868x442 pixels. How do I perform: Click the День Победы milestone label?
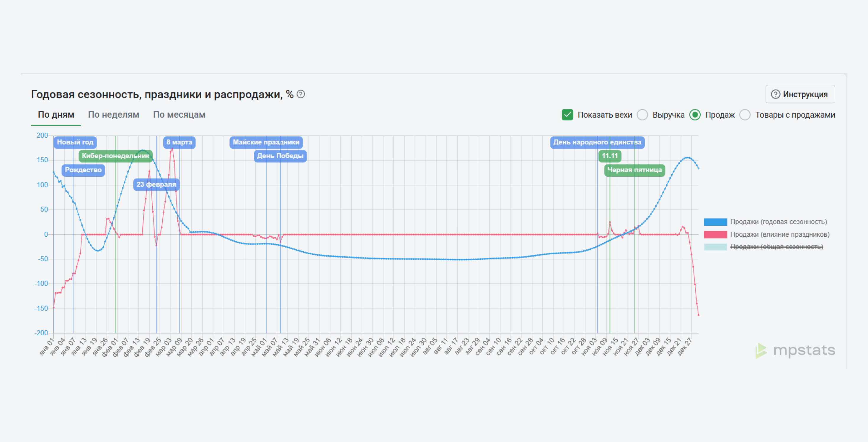[x=280, y=156]
